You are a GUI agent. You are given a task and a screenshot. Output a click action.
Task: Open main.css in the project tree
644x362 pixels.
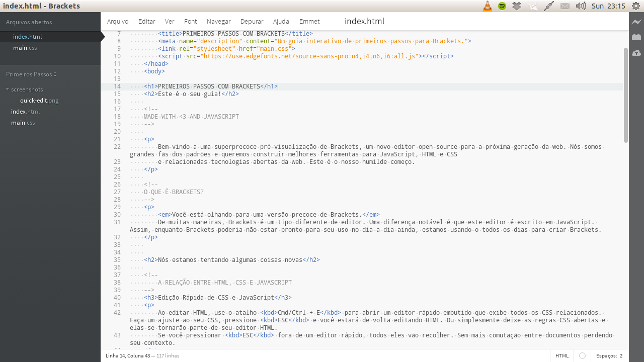coord(23,123)
